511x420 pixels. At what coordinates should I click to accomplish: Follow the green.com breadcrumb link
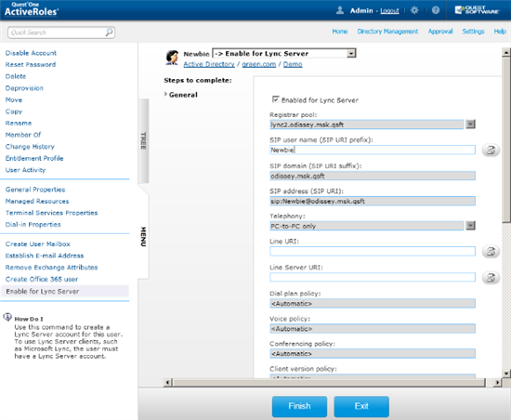pyautogui.click(x=259, y=64)
